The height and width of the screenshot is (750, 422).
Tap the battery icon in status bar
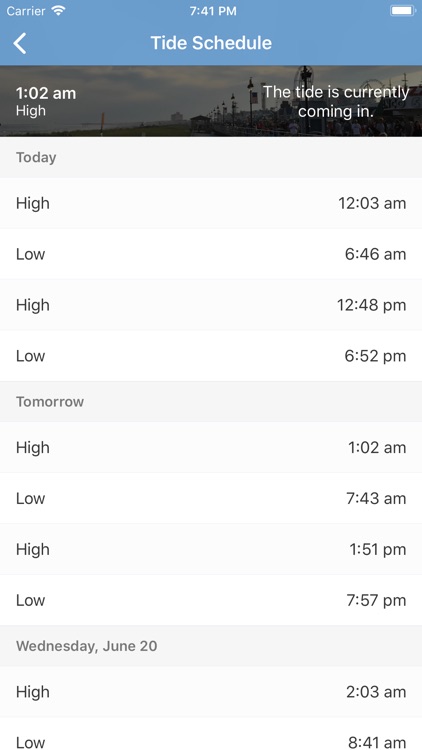(403, 11)
